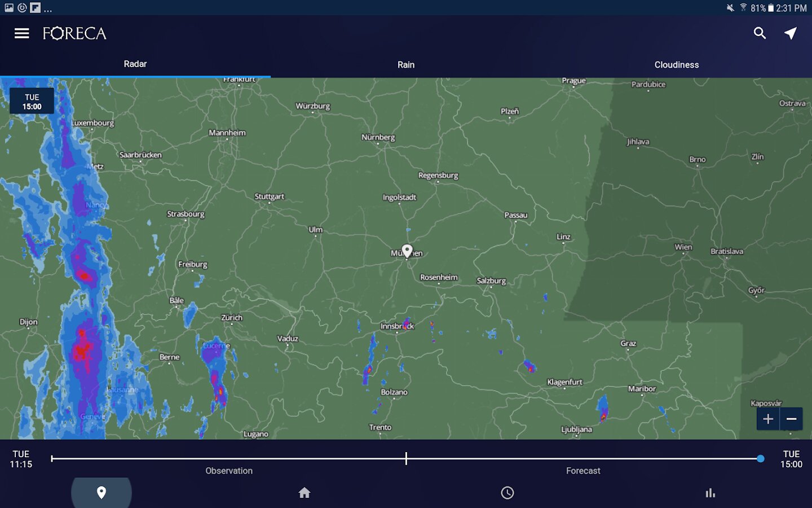The width and height of the screenshot is (812, 508).
Task: Click the TUE 15:00 time badge on map
Action: click(x=32, y=102)
